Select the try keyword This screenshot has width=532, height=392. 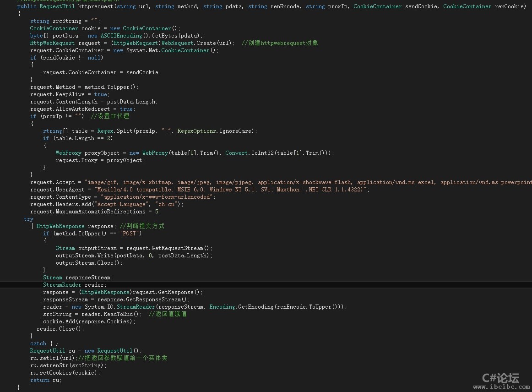(28, 219)
